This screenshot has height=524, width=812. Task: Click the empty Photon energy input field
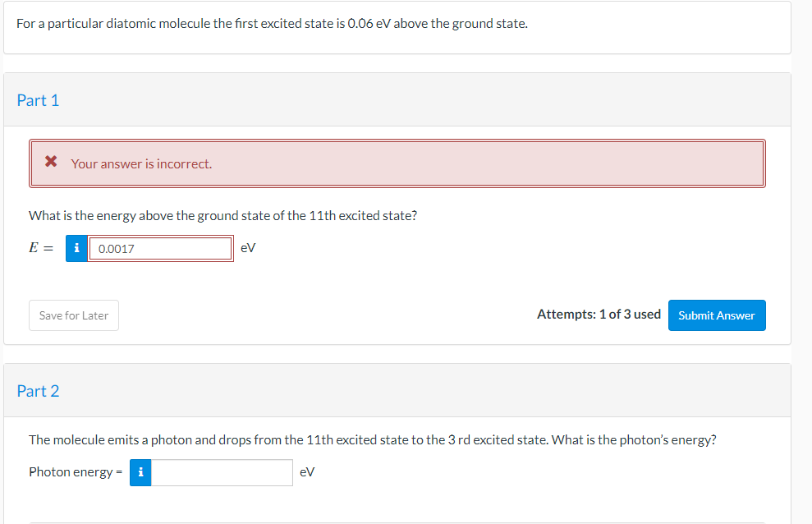(x=222, y=472)
